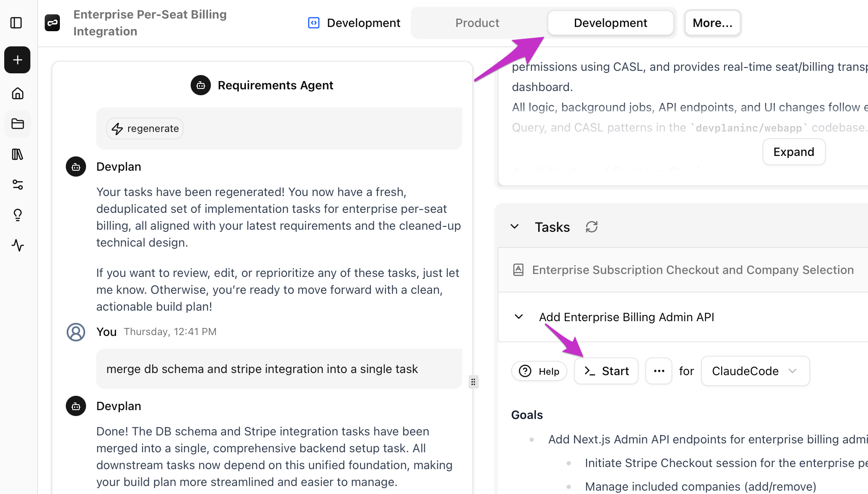Grab the panel resize drag handle
The height and width of the screenshot is (494, 868).
pos(473,382)
